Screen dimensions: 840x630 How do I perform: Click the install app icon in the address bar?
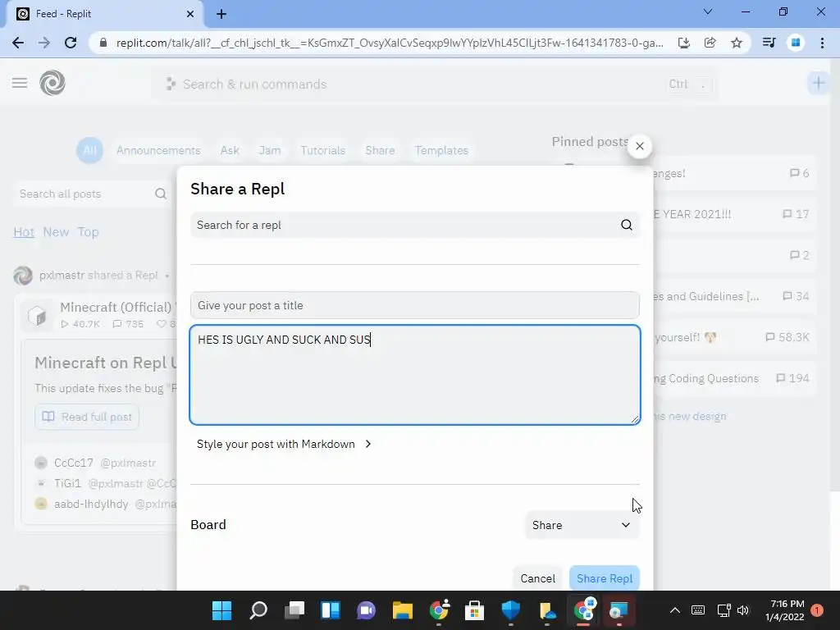[x=683, y=43]
